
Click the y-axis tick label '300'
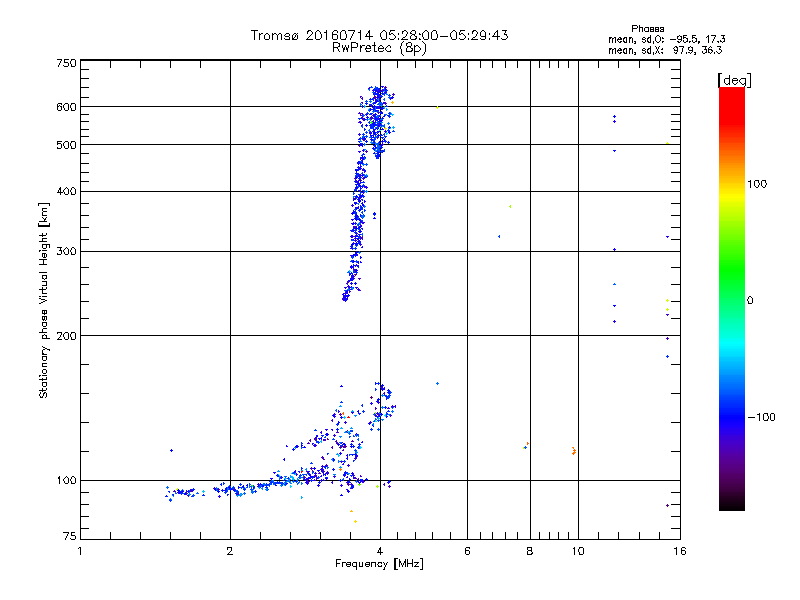66,252
